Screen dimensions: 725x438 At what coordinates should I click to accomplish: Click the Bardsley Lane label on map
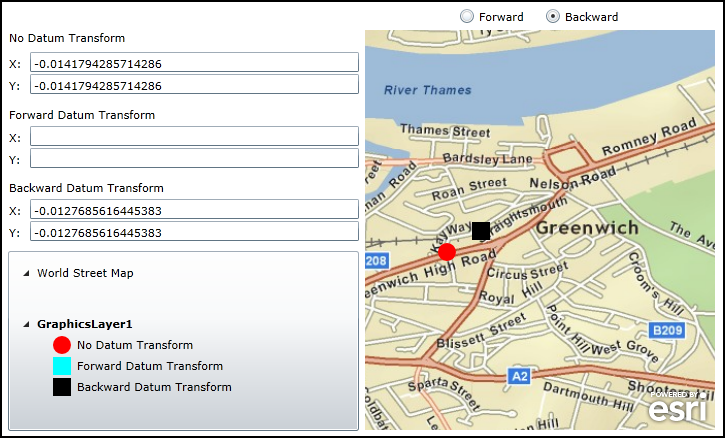(x=487, y=159)
